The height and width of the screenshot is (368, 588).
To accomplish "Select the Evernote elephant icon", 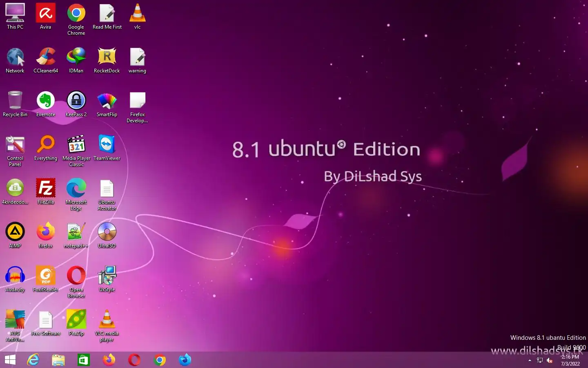I will coord(46,104).
